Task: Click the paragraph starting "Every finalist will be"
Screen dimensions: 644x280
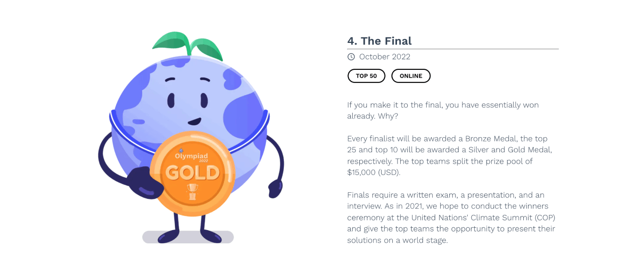Action: (450, 156)
